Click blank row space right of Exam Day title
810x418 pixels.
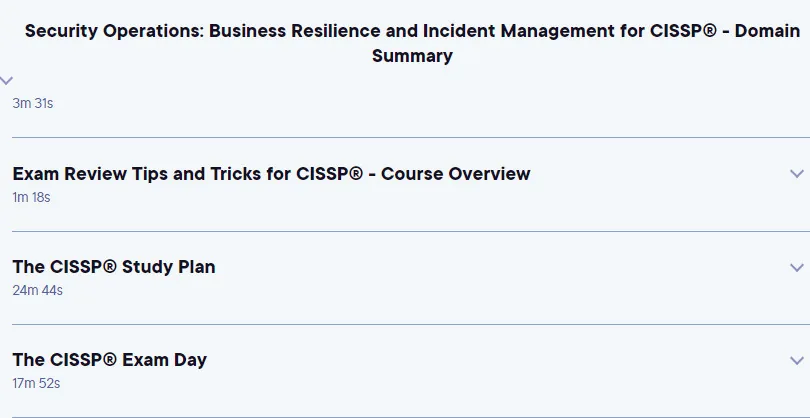(496, 360)
